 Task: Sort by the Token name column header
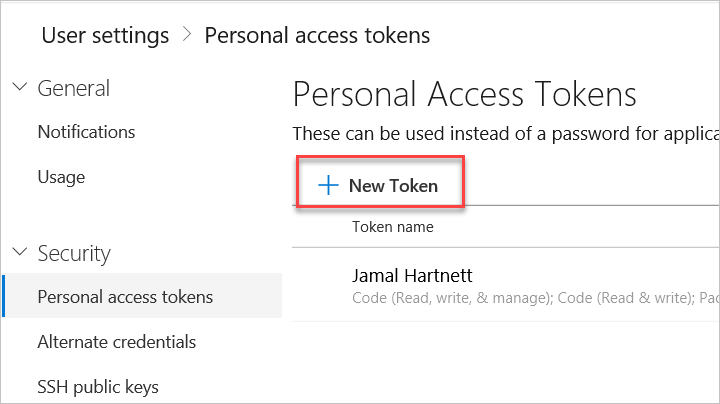coord(393,227)
